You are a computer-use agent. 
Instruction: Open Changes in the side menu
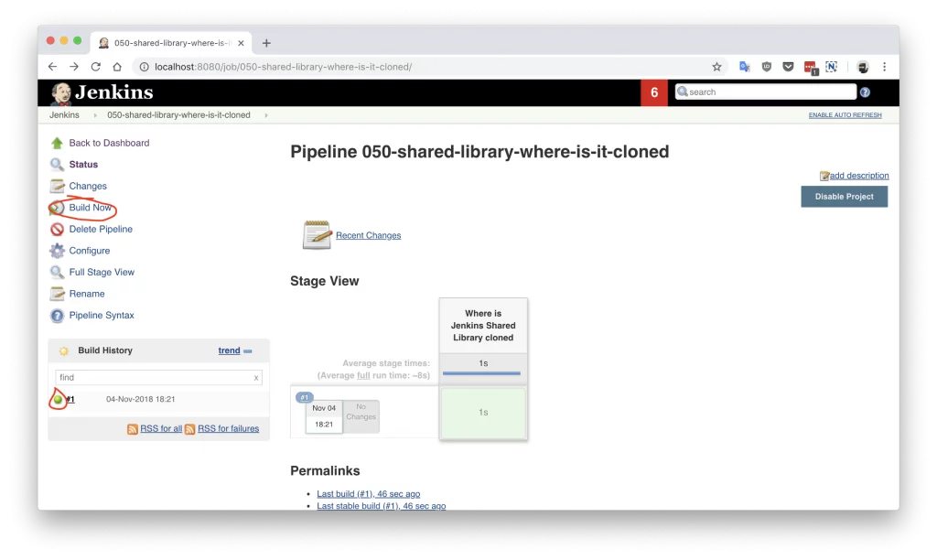(88, 186)
